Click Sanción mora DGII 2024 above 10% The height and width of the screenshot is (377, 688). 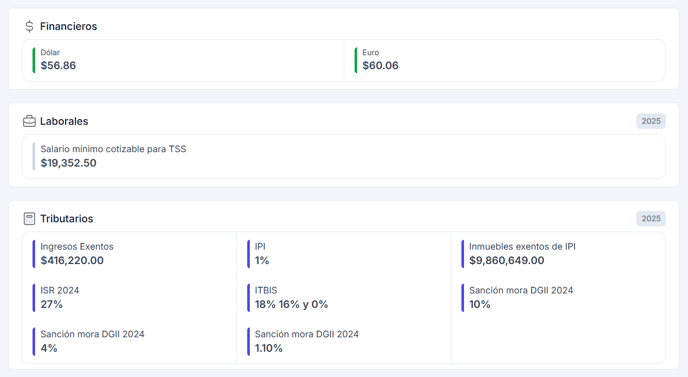(521, 290)
